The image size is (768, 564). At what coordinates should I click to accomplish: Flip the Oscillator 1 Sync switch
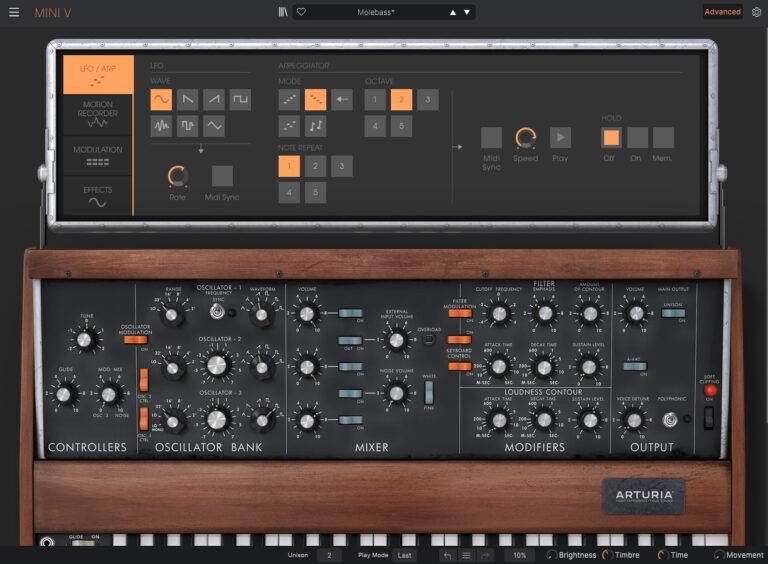click(x=217, y=311)
